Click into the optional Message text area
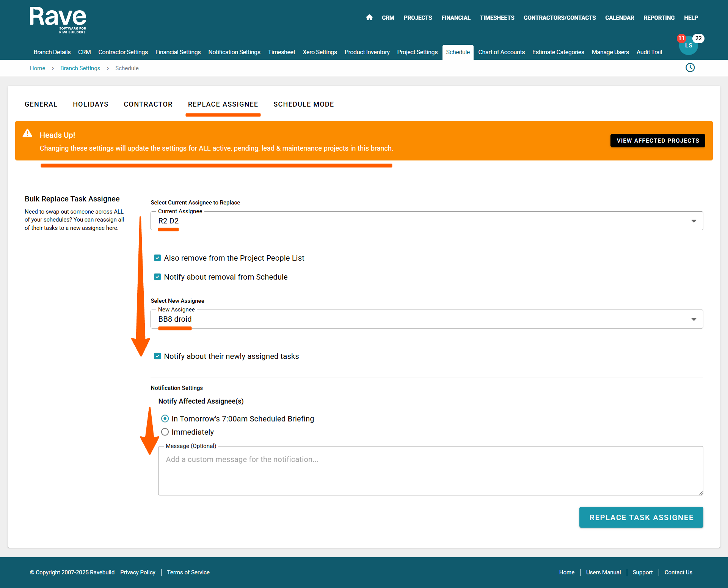Image resolution: width=728 pixels, height=588 pixels. click(x=430, y=471)
